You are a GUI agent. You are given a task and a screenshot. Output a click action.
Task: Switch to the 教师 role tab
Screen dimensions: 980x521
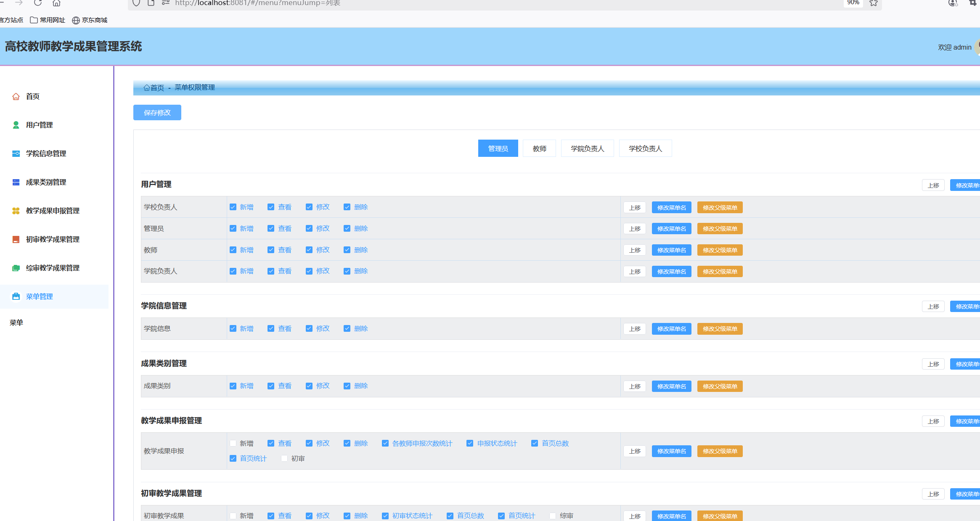(x=539, y=148)
